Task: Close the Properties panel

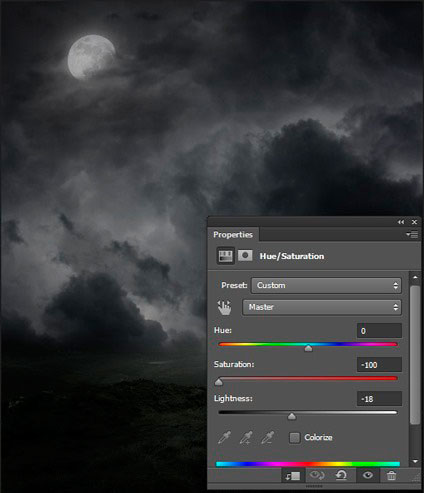Action: pos(414,222)
